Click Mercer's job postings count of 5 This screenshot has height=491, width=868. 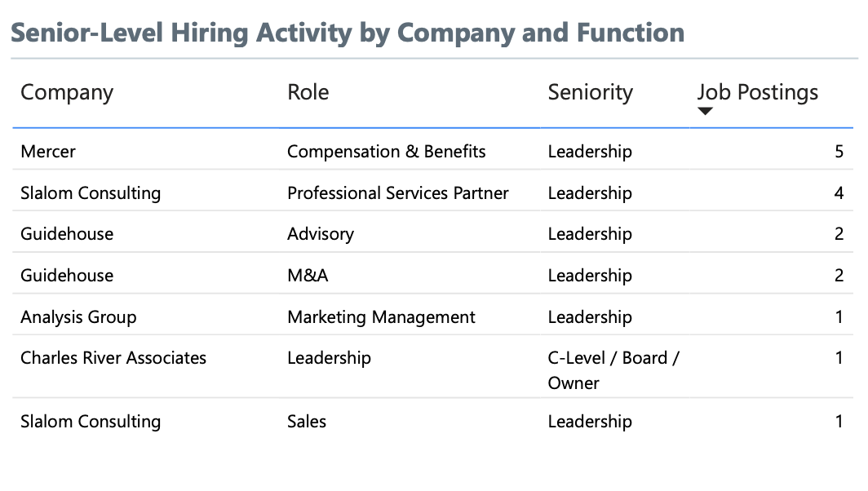coord(839,152)
